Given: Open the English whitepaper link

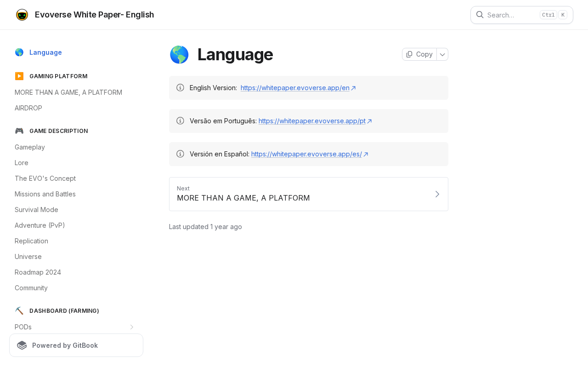Looking at the screenshot, I should (x=298, y=88).
